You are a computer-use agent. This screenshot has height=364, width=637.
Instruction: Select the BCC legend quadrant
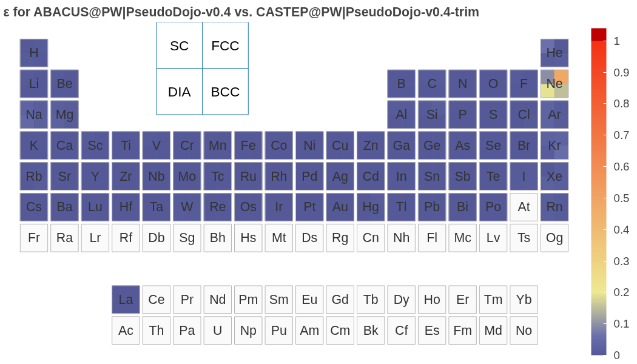coord(225,92)
